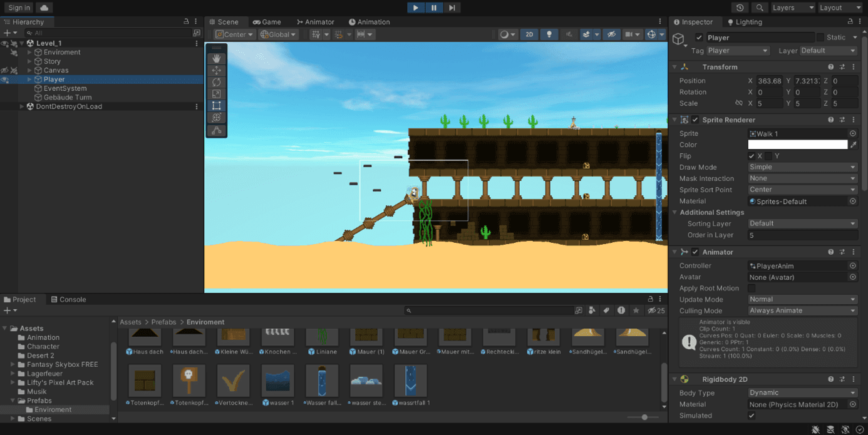Open Draw Mode dropdown

pyautogui.click(x=802, y=167)
